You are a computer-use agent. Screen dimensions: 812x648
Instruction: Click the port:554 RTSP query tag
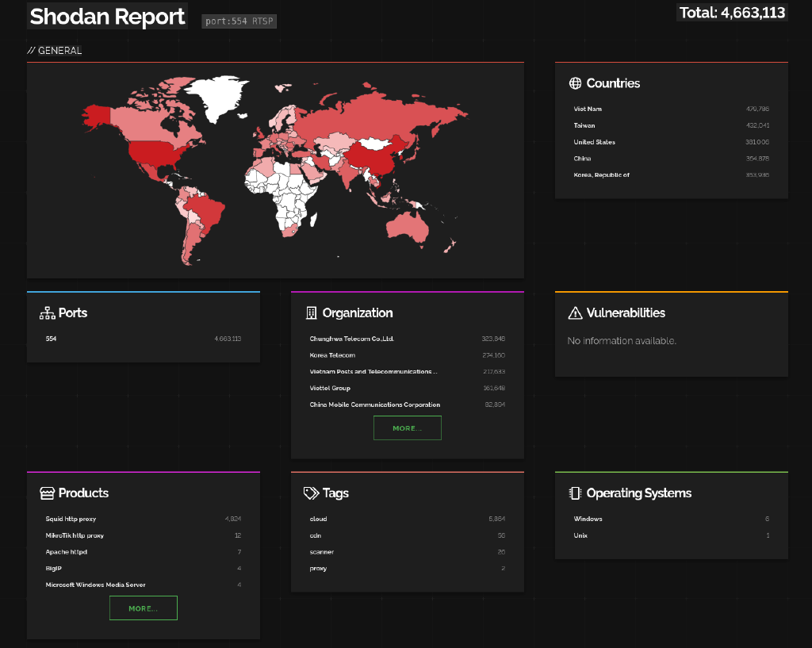pyautogui.click(x=239, y=21)
